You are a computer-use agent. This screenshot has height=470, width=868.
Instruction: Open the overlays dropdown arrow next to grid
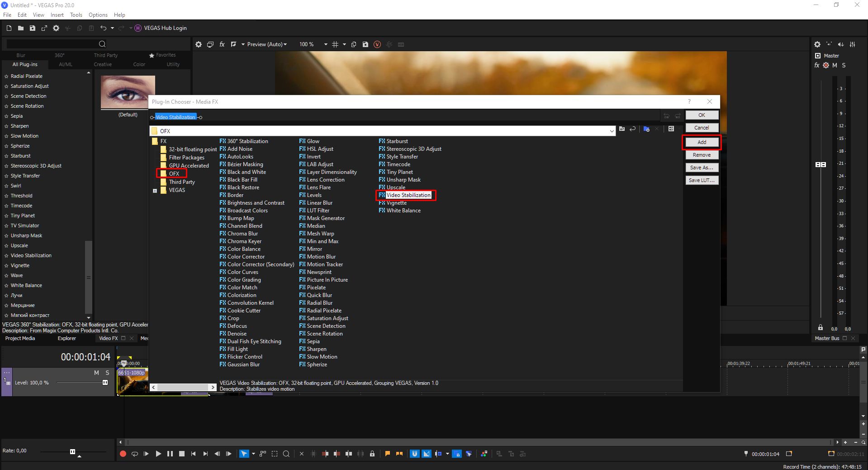(344, 44)
